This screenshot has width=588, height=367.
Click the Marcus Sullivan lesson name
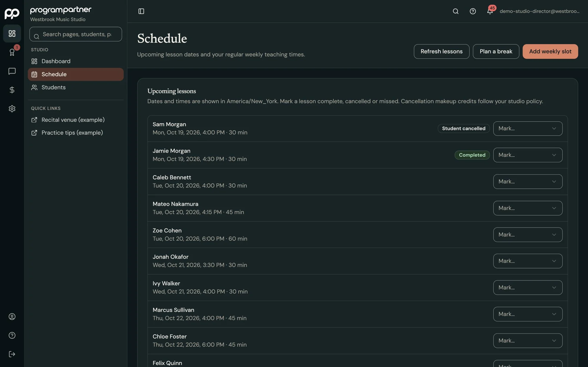[173, 310]
